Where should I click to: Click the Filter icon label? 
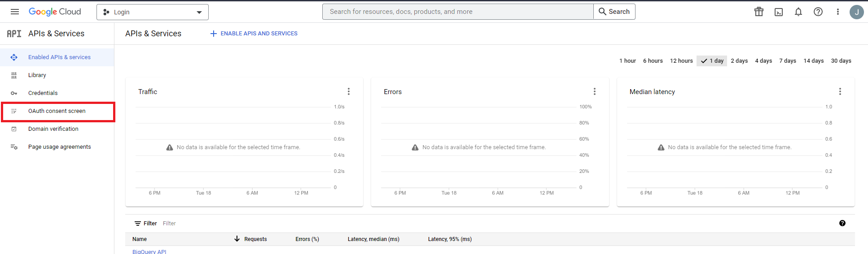tap(146, 224)
